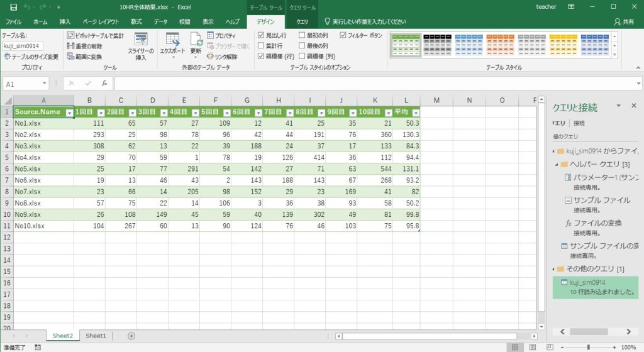The height and width of the screenshot is (352, 644).
Task: Click the zoom in plus button
Action: (614, 348)
